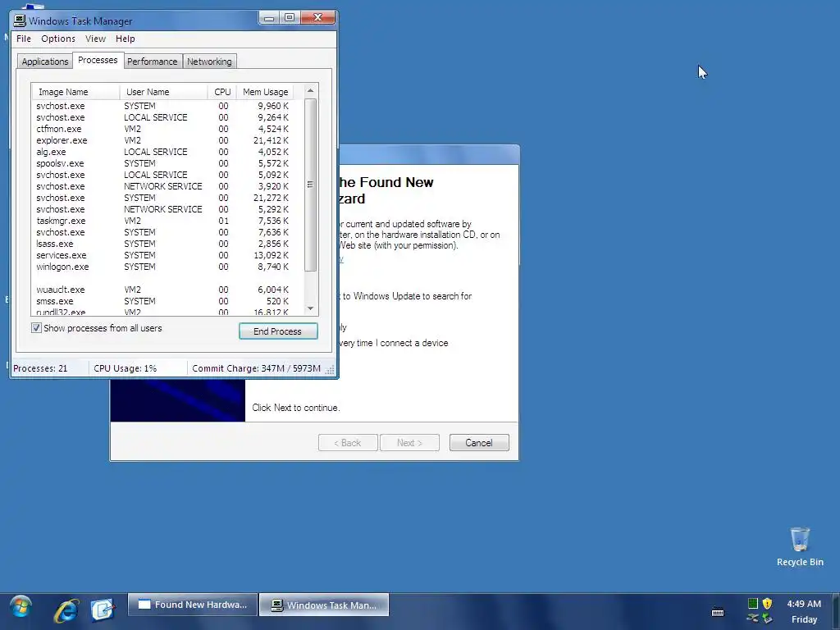The width and height of the screenshot is (840, 630).
Task: Open the yellow security shield tray icon
Action: (x=767, y=603)
